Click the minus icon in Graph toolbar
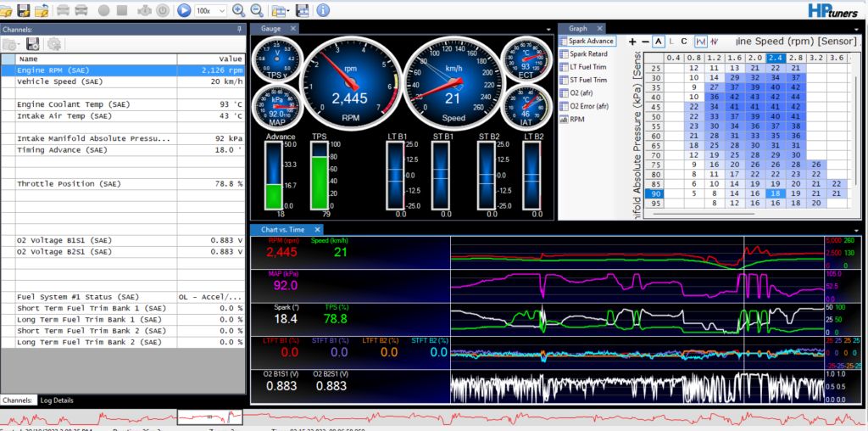The height and width of the screenshot is (431, 868). point(645,41)
